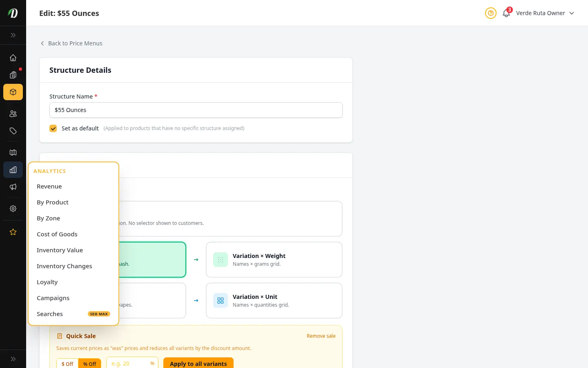The width and height of the screenshot is (588, 368).
Task: Expand sidebar using top double-chevron
Action: pyautogui.click(x=13, y=35)
